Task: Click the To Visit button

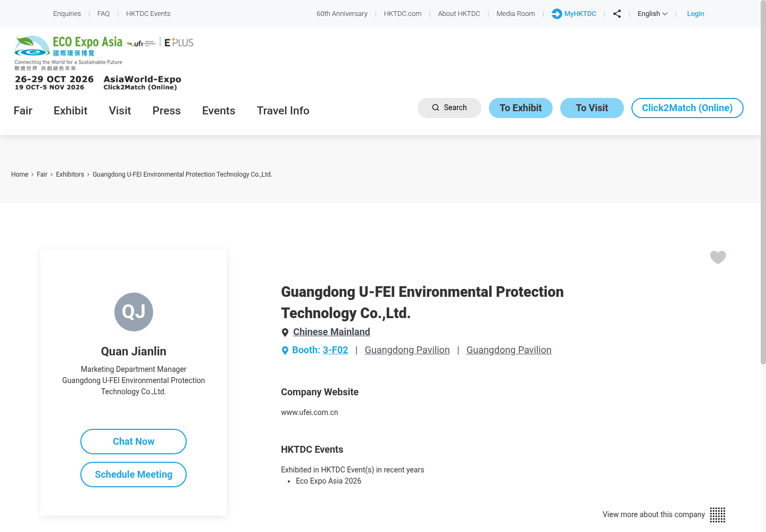Action: click(x=592, y=108)
